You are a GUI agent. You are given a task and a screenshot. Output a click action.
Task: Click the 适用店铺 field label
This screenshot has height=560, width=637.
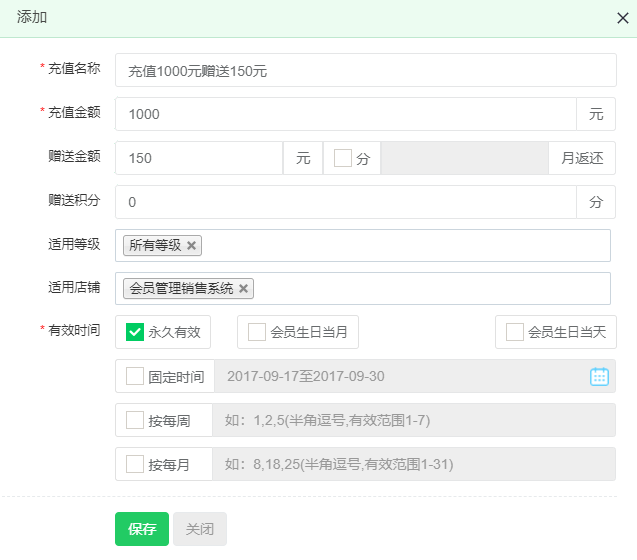point(74,287)
